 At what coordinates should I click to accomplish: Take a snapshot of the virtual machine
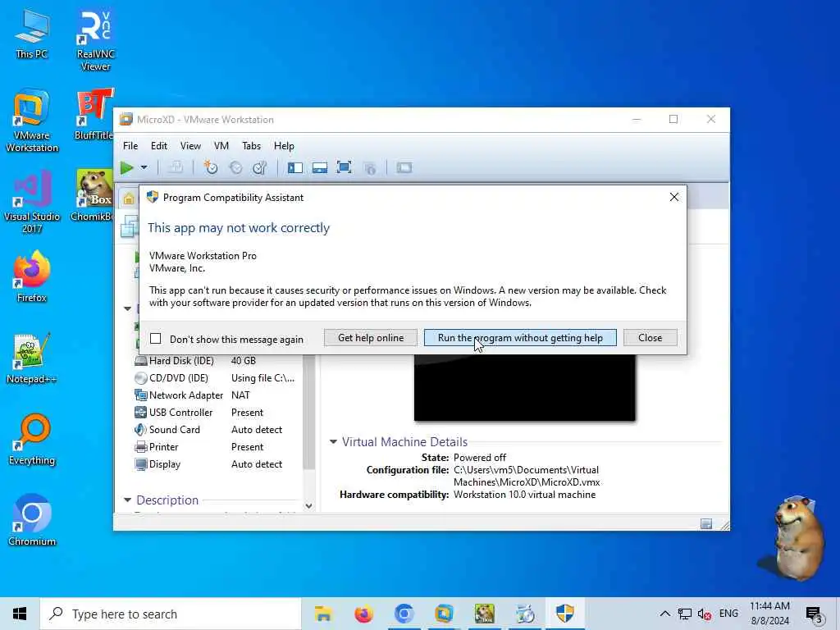211,167
